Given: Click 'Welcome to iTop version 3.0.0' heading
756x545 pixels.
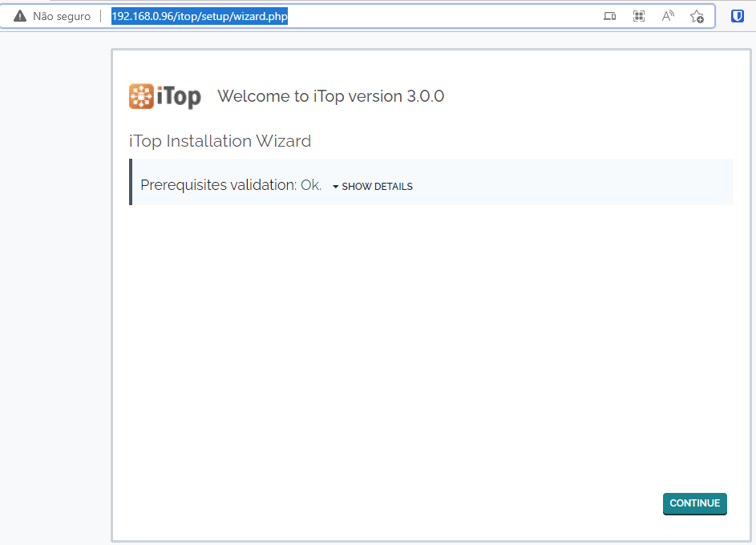Looking at the screenshot, I should pyautogui.click(x=331, y=96).
